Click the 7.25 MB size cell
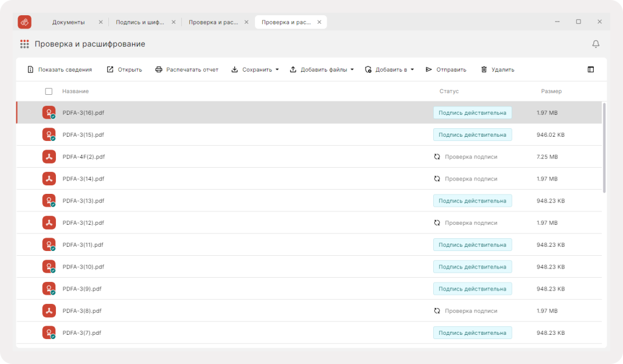623x364 pixels. [547, 157]
